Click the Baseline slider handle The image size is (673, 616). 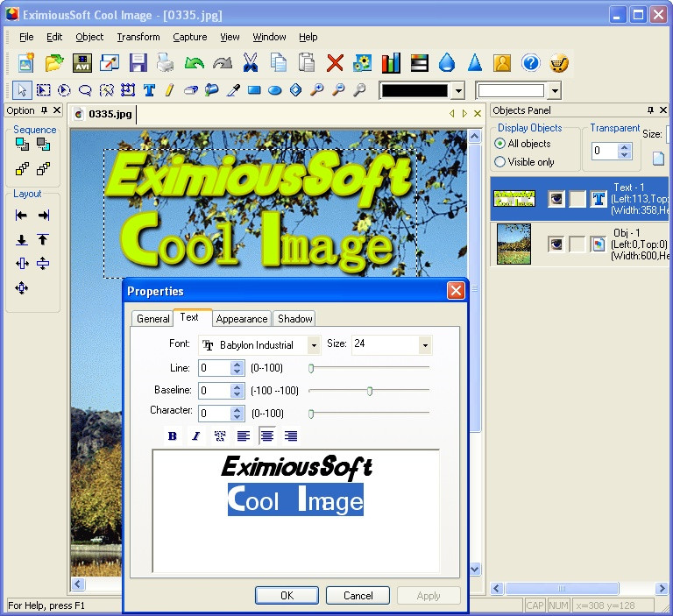tap(370, 391)
